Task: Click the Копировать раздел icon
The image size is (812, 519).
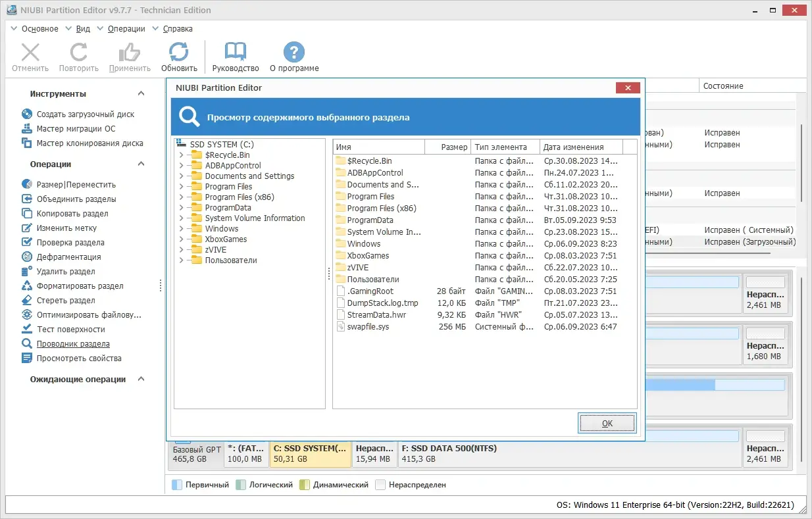Action: coord(27,213)
